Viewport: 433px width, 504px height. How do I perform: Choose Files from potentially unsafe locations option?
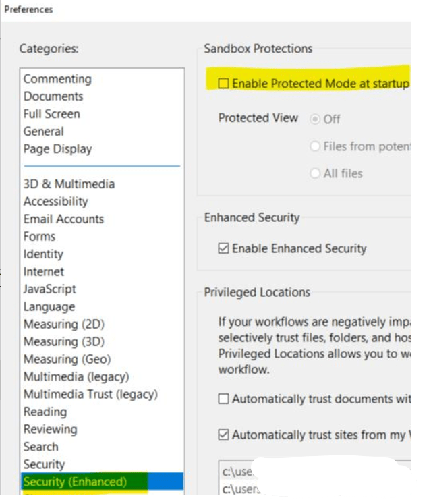click(x=315, y=146)
